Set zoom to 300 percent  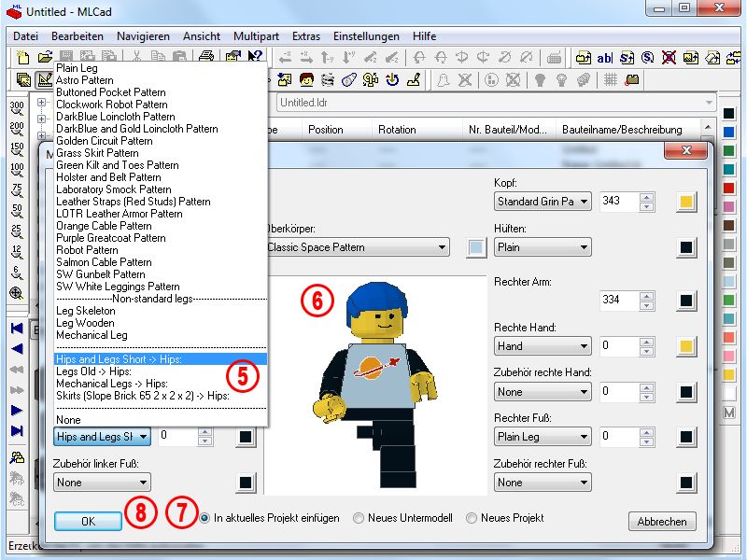17,108
